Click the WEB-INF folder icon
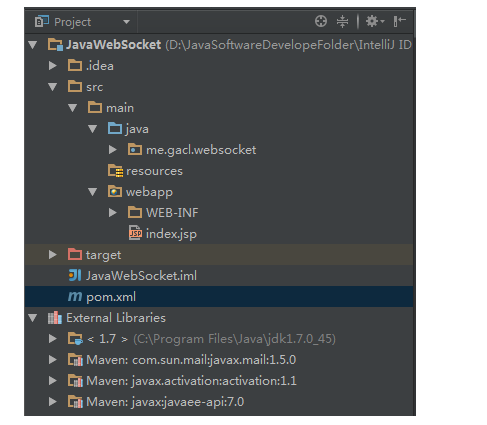 coord(135,212)
